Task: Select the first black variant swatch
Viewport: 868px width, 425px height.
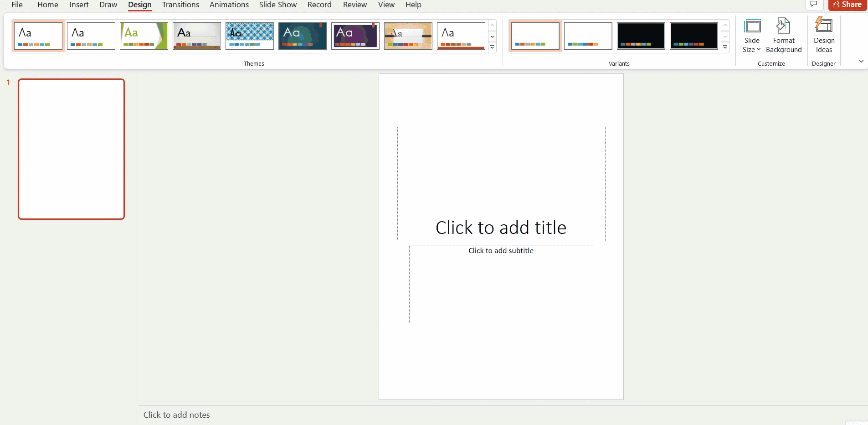Action: pyautogui.click(x=641, y=36)
